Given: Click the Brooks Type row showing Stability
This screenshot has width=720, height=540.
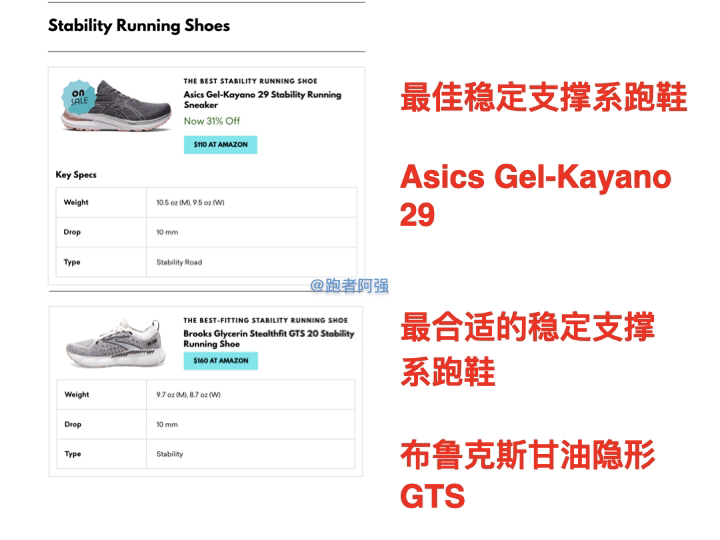Looking at the screenshot, I should point(170,454).
